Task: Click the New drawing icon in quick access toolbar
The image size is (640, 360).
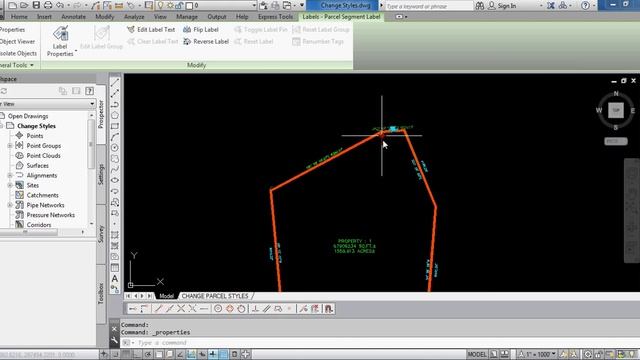Action: [x=13, y=5]
